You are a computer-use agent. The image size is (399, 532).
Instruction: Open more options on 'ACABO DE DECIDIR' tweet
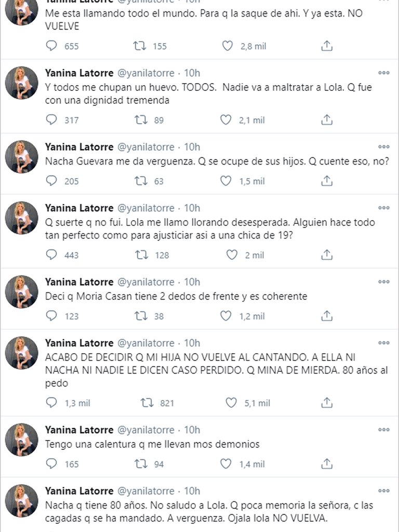pyautogui.click(x=383, y=343)
